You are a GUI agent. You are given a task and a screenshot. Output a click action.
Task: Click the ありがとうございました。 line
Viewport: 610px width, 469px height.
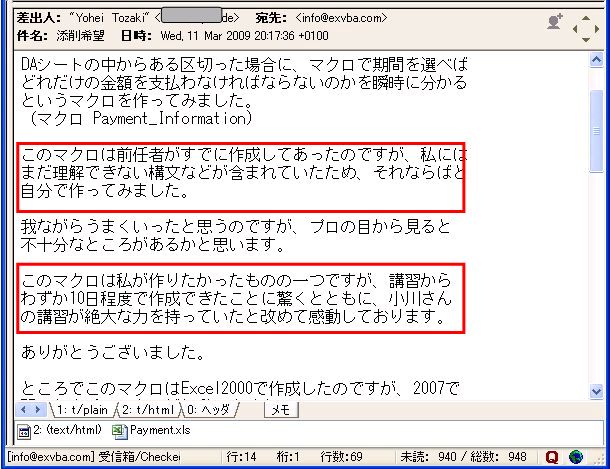coord(113,352)
